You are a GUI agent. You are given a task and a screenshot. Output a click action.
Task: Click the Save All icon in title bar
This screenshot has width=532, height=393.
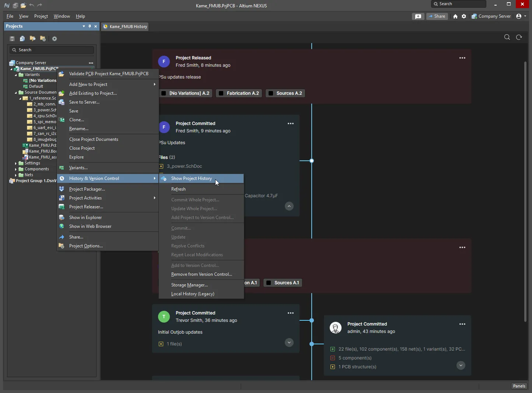(x=15, y=6)
